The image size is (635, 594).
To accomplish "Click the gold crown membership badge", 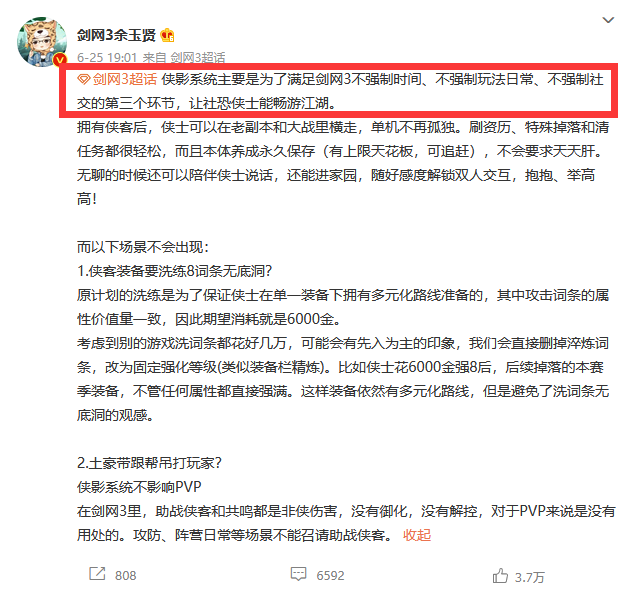I will pos(167,36).
